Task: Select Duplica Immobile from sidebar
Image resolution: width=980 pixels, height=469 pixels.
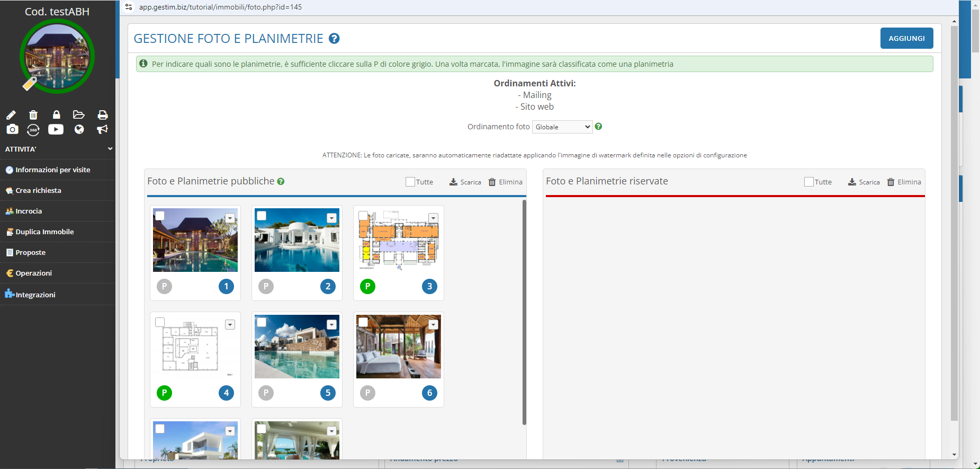Action: pos(44,232)
